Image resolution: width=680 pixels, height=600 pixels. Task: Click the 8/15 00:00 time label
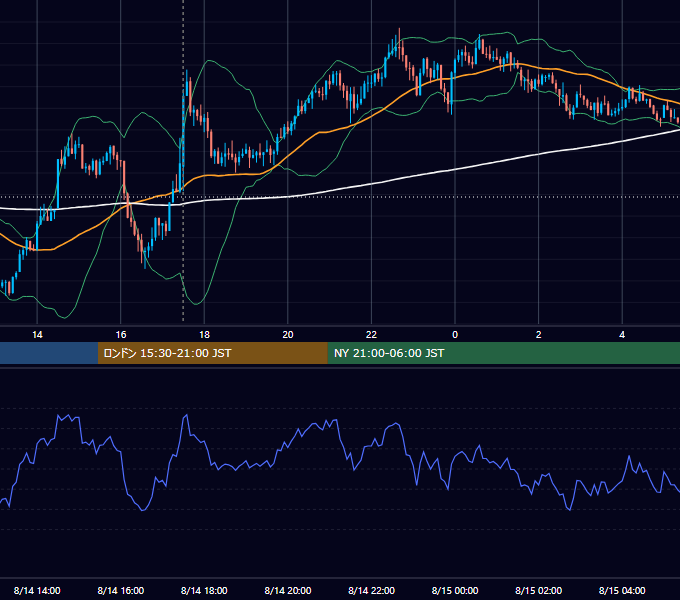(x=455, y=590)
